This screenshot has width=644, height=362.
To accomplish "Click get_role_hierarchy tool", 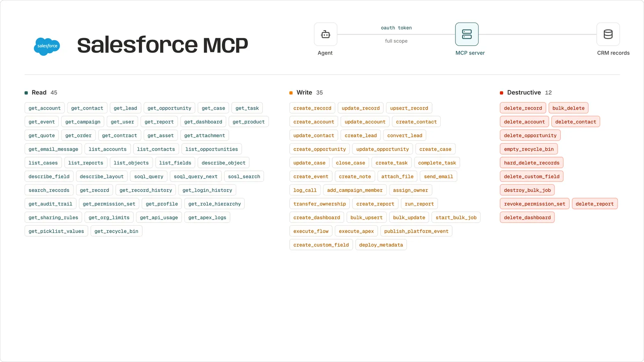I will point(214,204).
